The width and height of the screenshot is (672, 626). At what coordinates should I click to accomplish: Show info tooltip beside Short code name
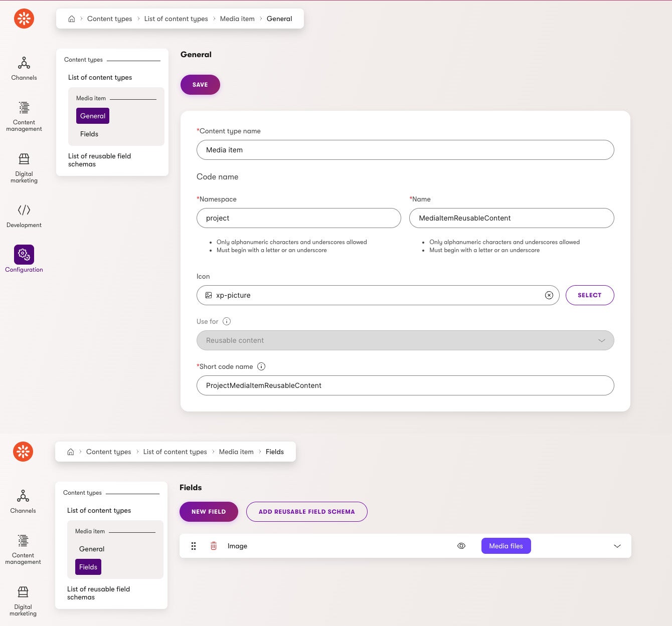pos(261,366)
